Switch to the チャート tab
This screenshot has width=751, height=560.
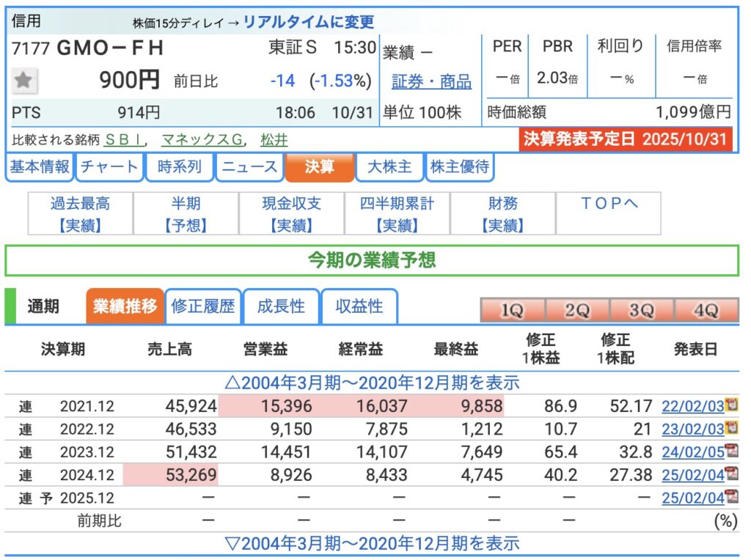109,167
